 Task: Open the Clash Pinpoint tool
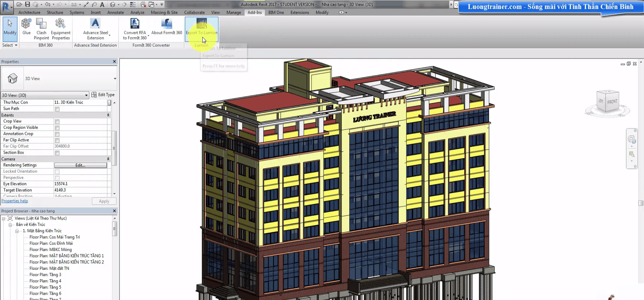41,29
